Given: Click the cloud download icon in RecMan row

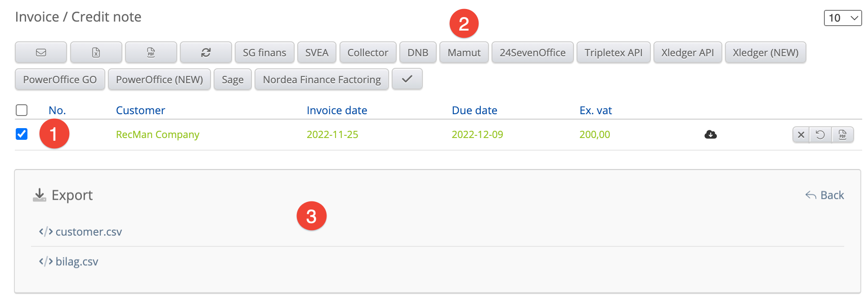Looking at the screenshot, I should pos(711,134).
